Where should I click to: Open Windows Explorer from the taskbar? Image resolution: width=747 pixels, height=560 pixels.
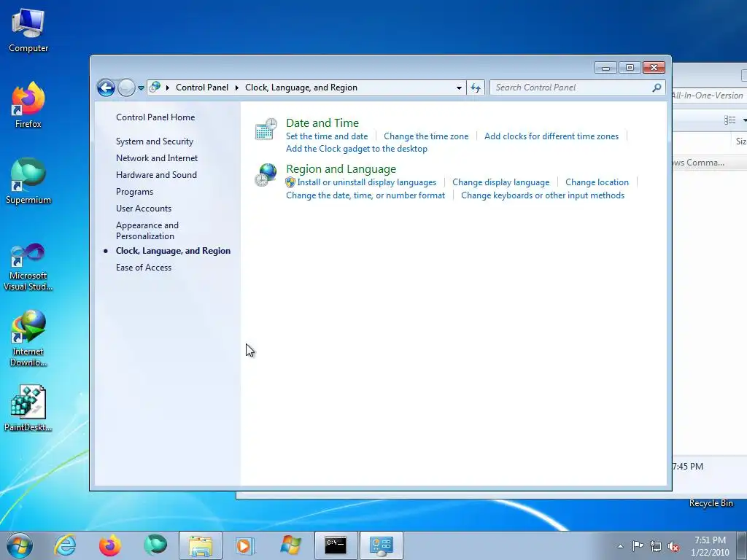point(201,545)
